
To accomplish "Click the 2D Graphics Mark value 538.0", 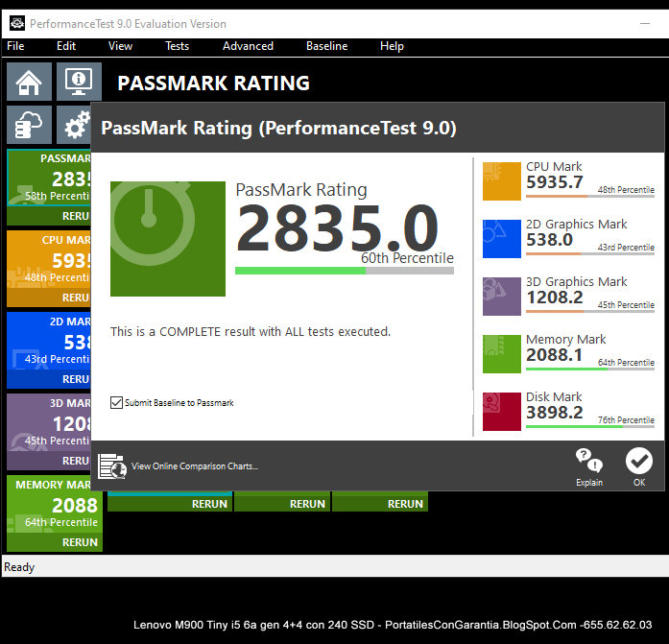I will click(x=549, y=240).
